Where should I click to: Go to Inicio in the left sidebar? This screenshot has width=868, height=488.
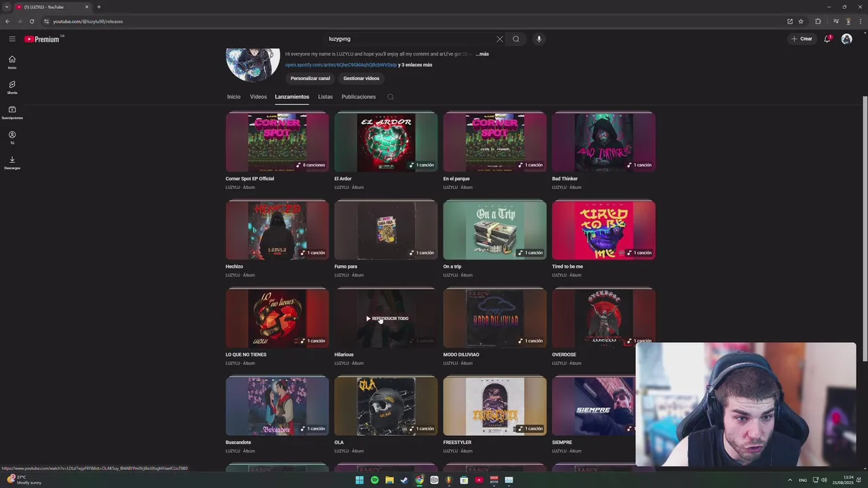point(12,62)
